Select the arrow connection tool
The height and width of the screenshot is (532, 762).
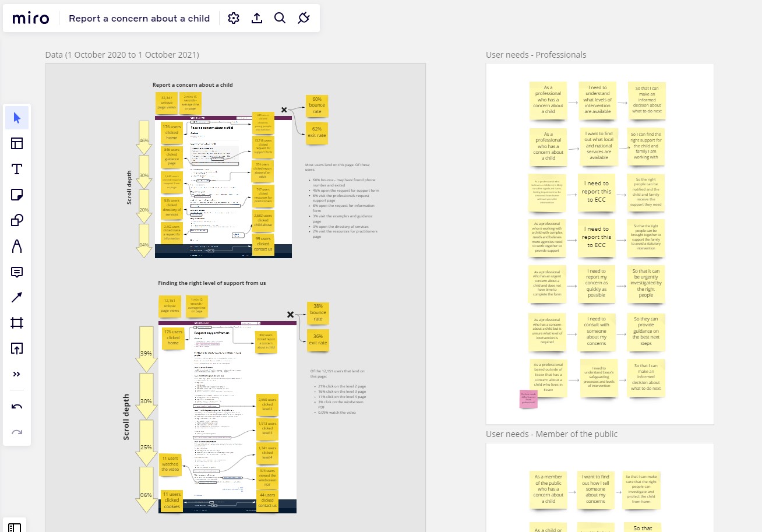17,297
